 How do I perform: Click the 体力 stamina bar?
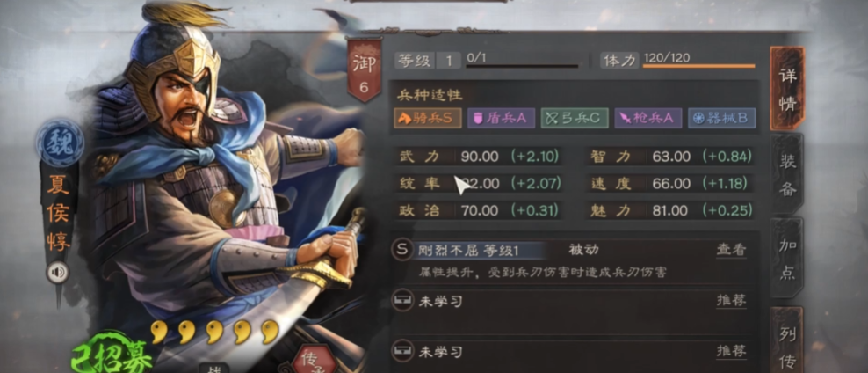click(x=698, y=66)
